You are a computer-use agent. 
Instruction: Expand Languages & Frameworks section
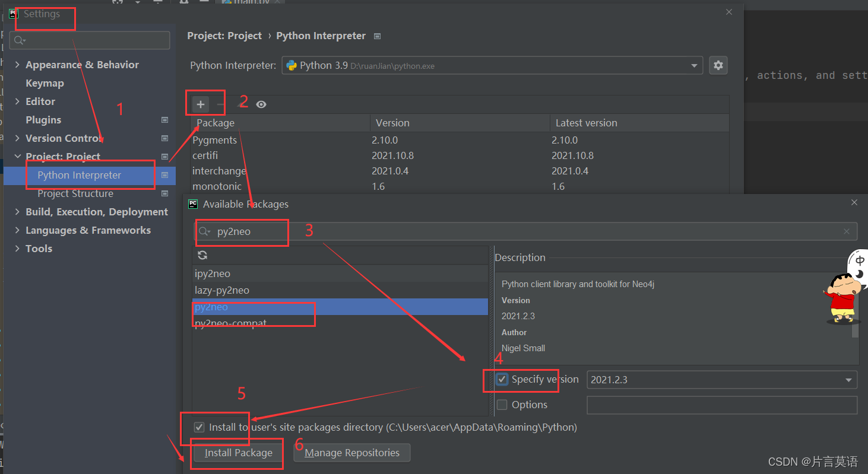click(17, 230)
